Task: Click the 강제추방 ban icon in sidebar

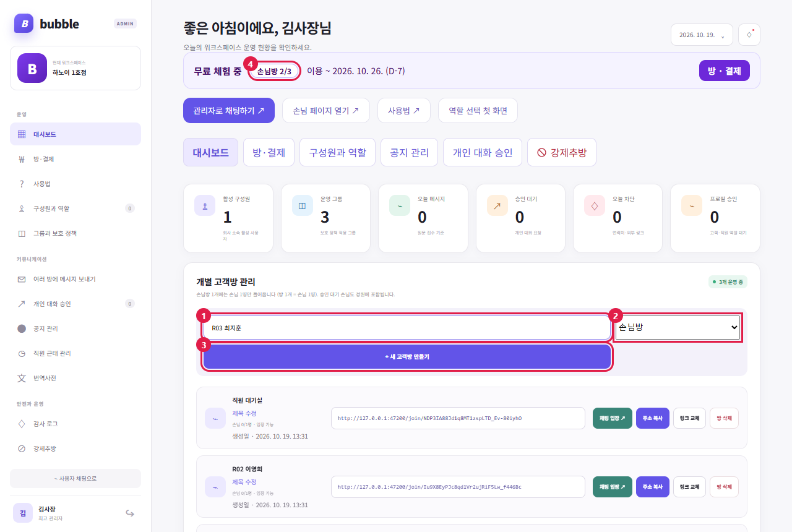Action: pyautogui.click(x=22, y=448)
